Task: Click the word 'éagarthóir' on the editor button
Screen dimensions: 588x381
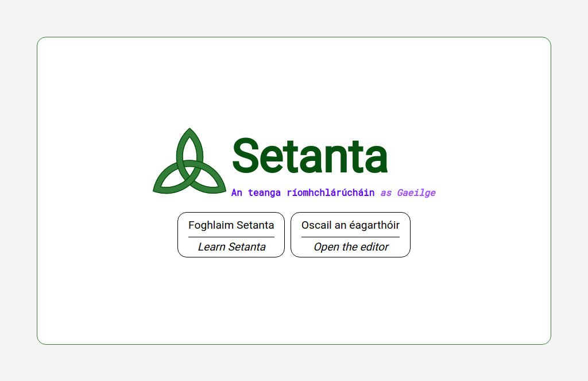Action: tap(374, 225)
